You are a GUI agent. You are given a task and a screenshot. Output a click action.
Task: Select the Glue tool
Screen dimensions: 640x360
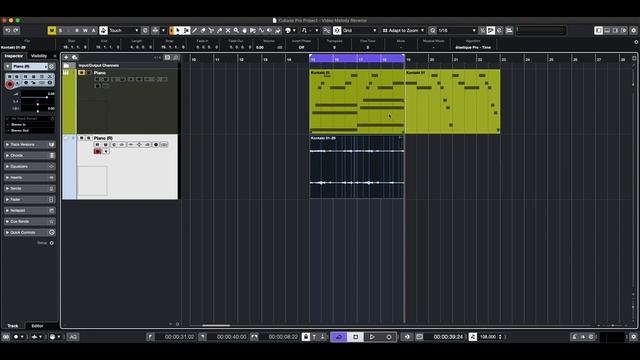[x=220, y=31]
